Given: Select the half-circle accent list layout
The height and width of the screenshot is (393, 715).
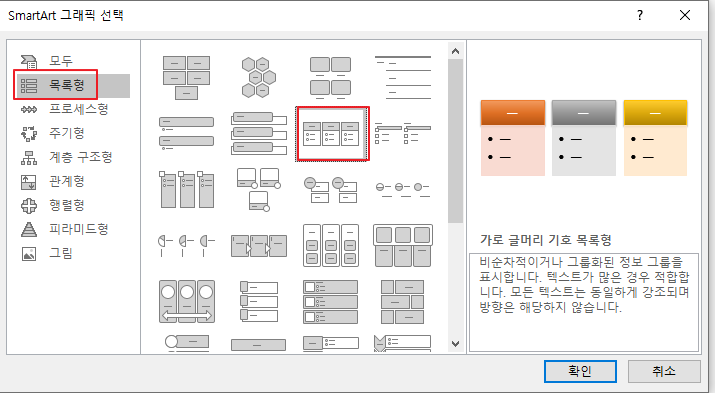Looking at the screenshot, I should [x=187, y=246].
